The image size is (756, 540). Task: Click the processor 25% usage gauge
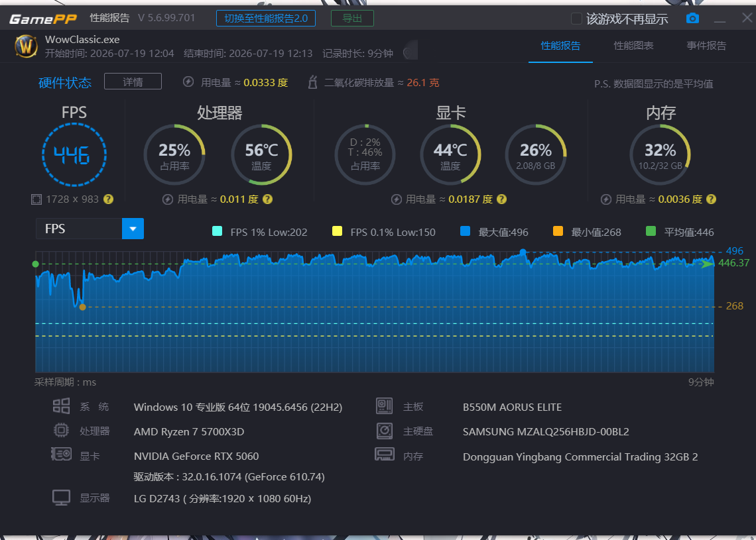coord(174,154)
